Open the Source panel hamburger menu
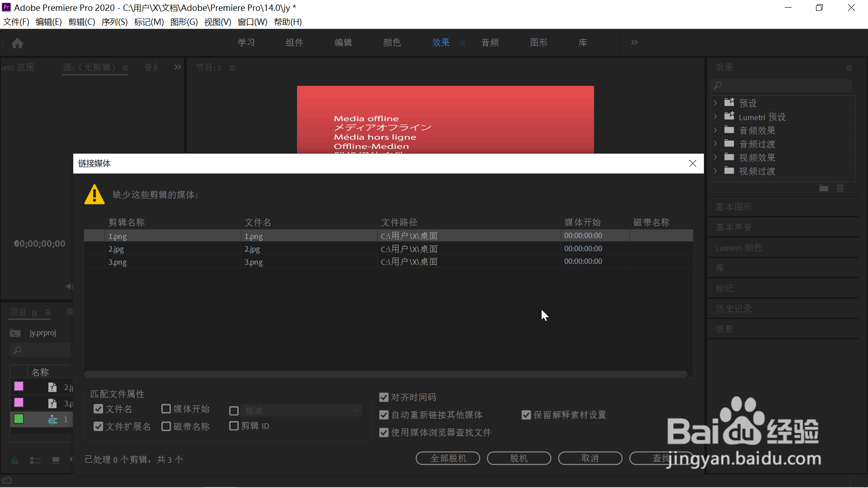868x488 pixels. (x=125, y=68)
